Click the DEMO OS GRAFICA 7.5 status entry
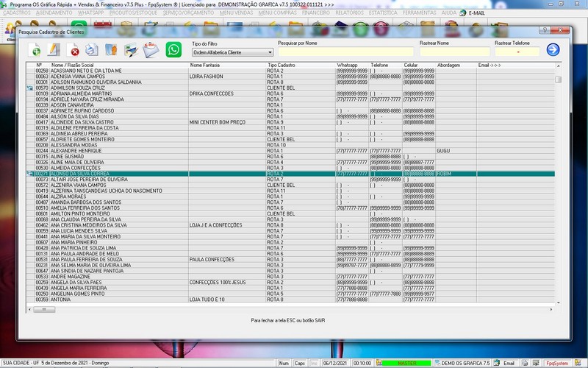 click(462, 363)
